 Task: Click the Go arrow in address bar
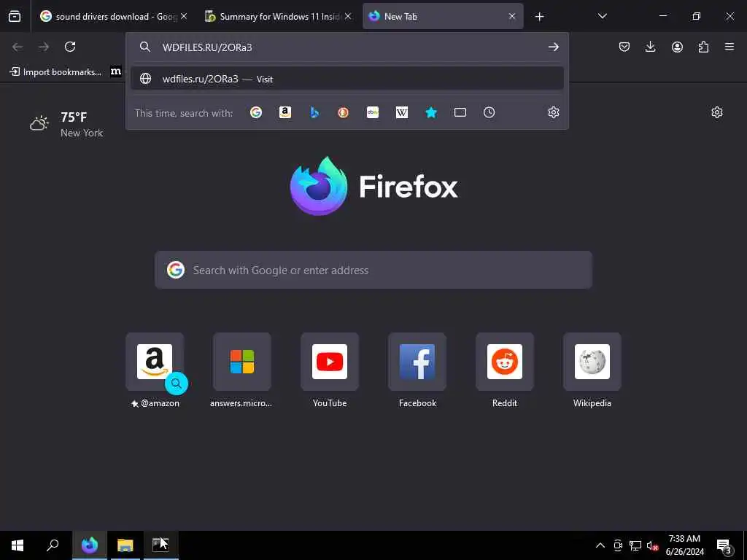click(553, 47)
